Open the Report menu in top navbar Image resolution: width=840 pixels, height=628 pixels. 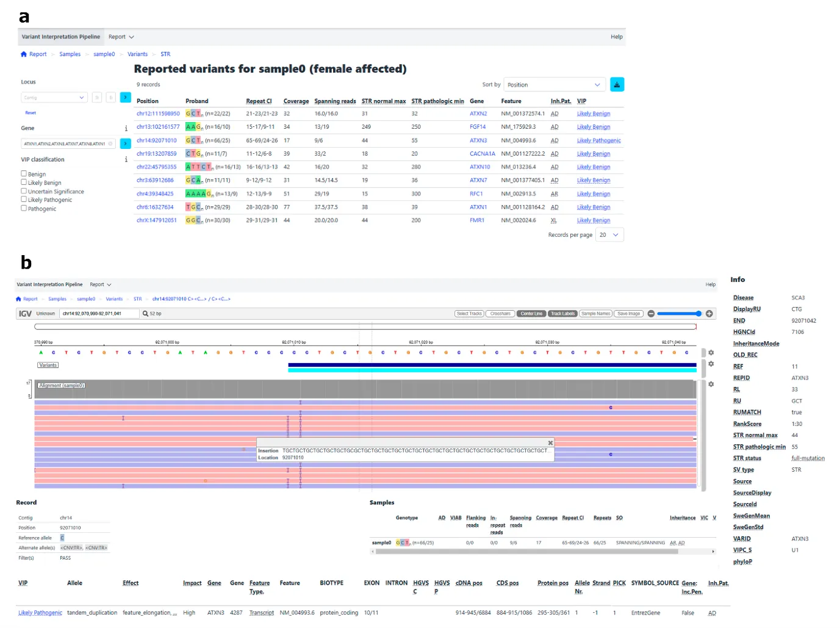click(121, 37)
